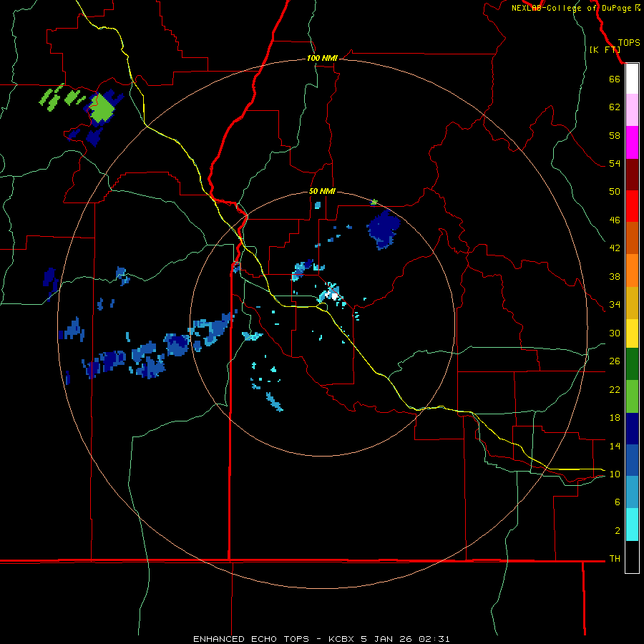
Task: Click the "18" legend value
Action: tap(615, 418)
